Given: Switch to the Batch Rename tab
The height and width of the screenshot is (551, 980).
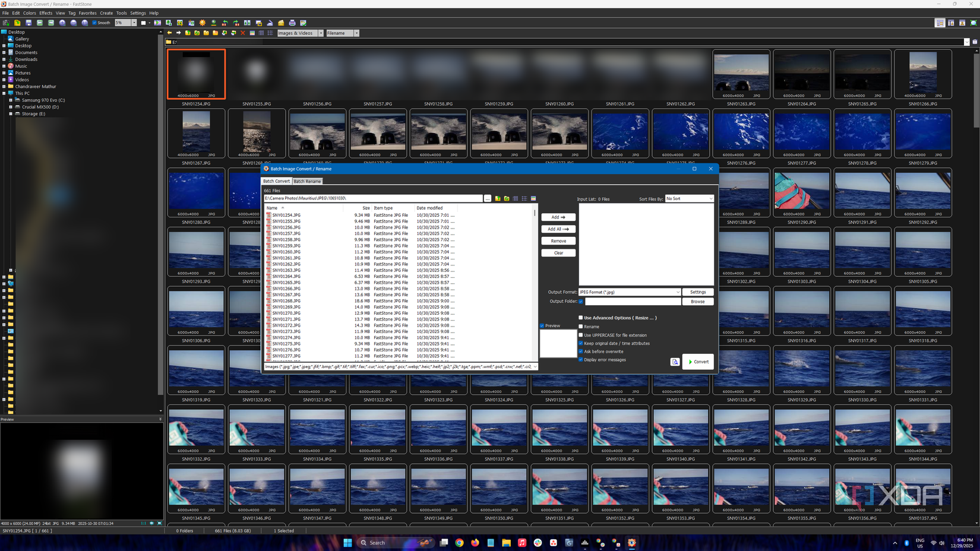Looking at the screenshot, I should click(307, 181).
